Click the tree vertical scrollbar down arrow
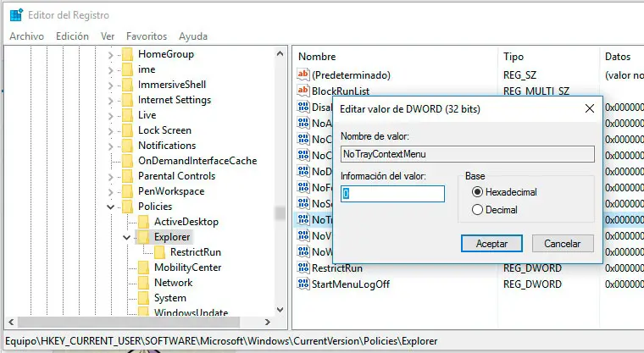The width and height of the screenshot is (644, 353). [280, 310]
